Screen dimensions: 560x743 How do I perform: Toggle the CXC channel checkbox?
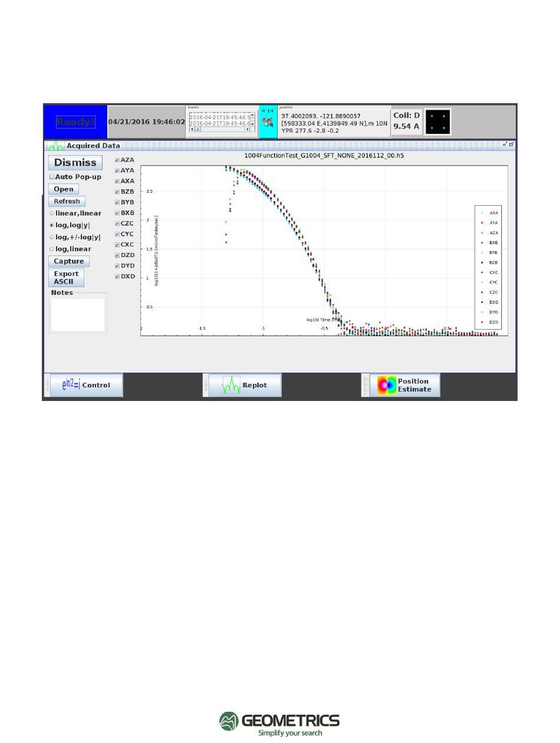click(117, 245)
